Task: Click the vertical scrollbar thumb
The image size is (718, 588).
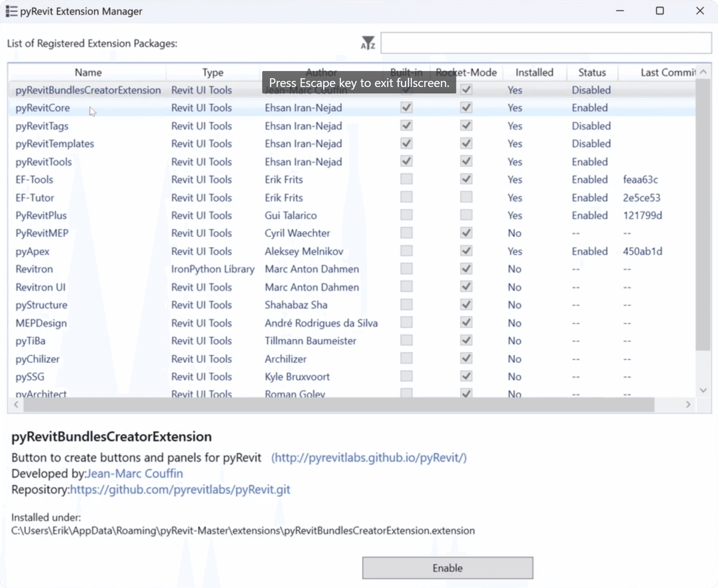Action: coord(703,215)
